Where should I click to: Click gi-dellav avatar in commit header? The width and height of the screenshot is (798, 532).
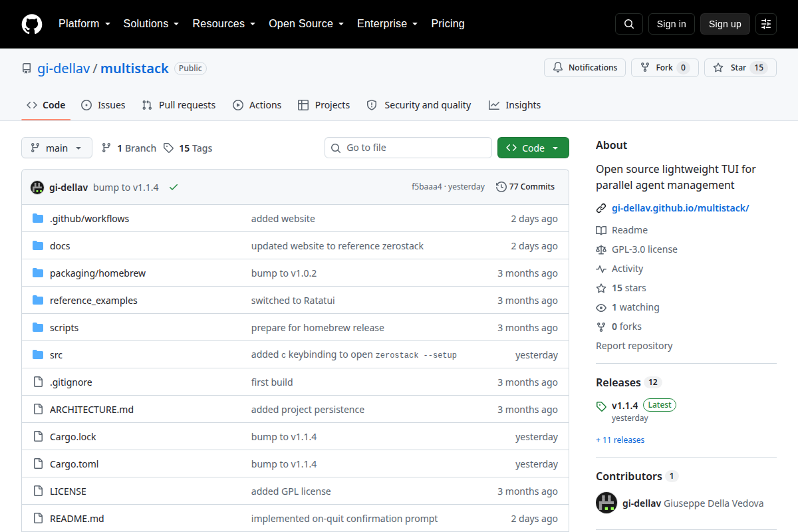(x=37, y=188)
